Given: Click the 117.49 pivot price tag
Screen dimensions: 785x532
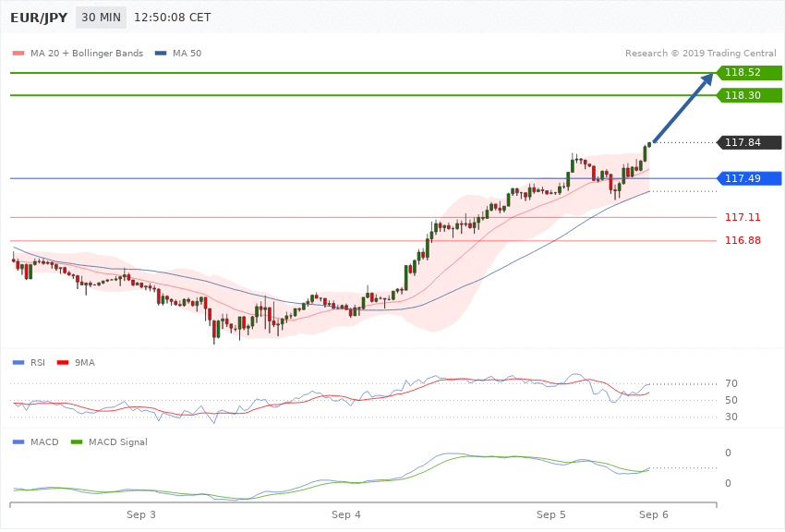Looking at the screenshot, I should (749, 178).
